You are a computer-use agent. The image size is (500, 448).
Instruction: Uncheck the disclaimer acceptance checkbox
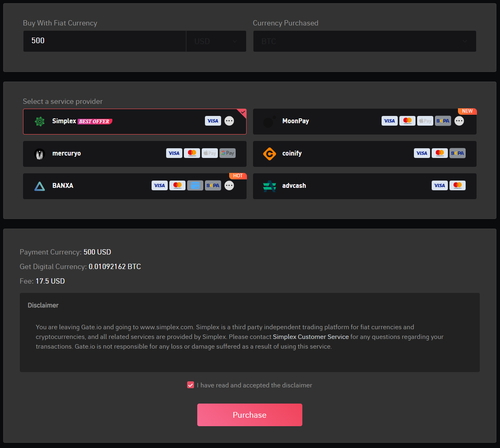click(x=191, y=385)
